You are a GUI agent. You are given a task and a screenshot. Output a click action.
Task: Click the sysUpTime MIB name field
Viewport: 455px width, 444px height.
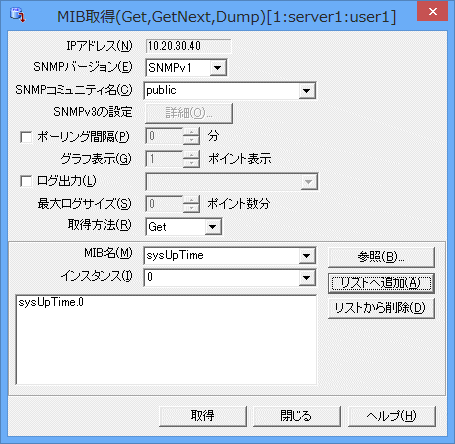[x=222, y=256]
